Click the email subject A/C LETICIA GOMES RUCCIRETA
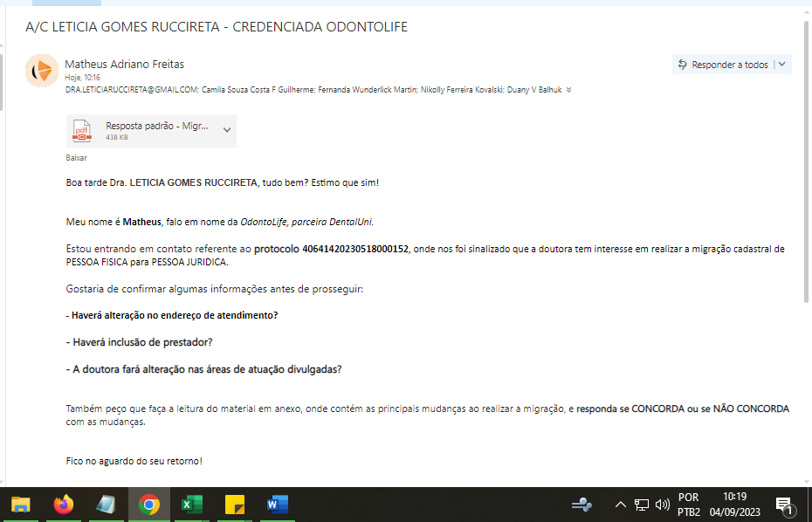Screen dimensions: 812x522 [x=217, y=27]
